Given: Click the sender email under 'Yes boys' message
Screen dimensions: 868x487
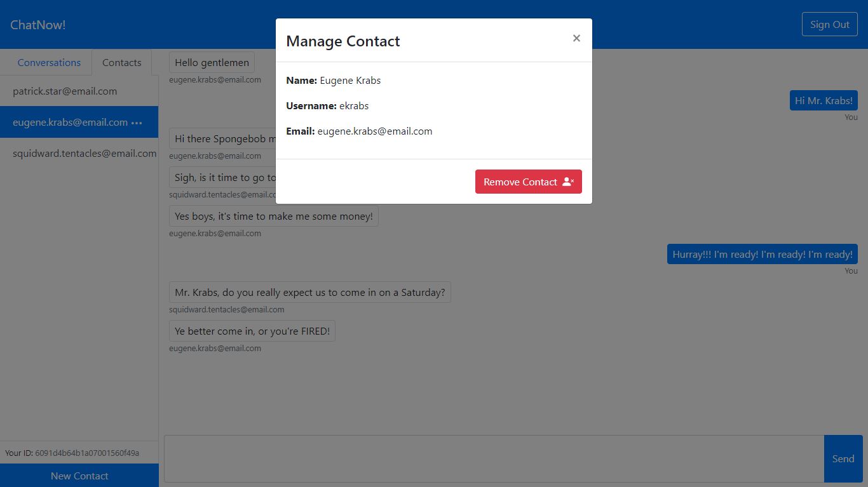Looking at the screenshot, I should pyautogui.click(x=215, y=233).
